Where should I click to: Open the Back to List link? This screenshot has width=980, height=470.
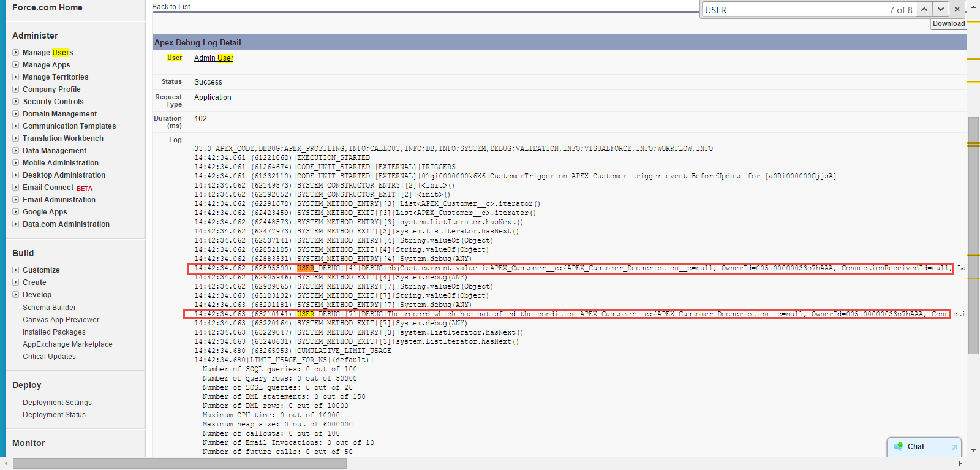point(171,7)
